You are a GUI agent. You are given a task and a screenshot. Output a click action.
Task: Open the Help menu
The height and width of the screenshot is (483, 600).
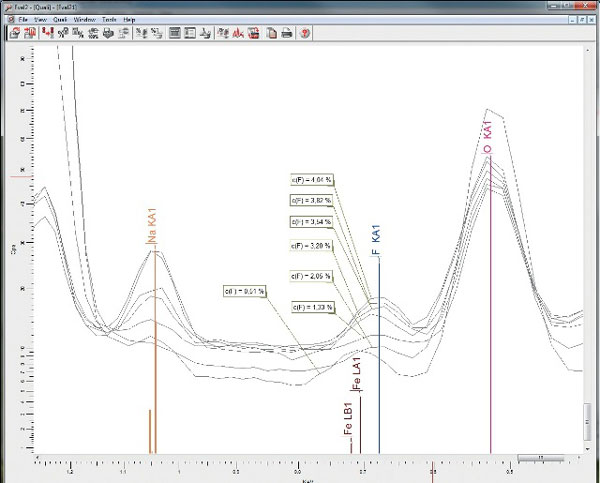click(x=129, y=19)
